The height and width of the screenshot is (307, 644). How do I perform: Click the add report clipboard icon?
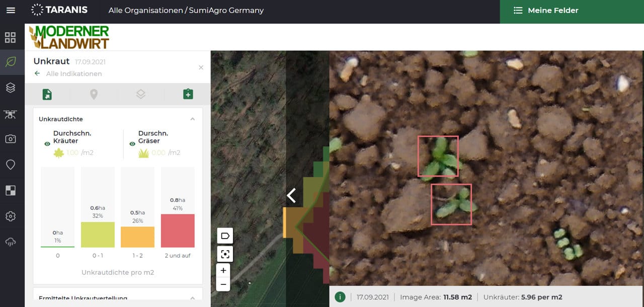(x=188, y=94)
